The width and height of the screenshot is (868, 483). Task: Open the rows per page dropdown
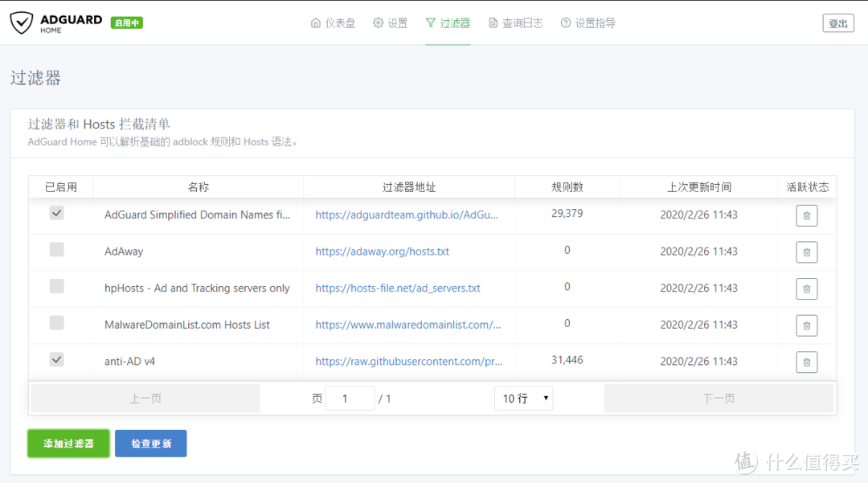coord(523,398)
